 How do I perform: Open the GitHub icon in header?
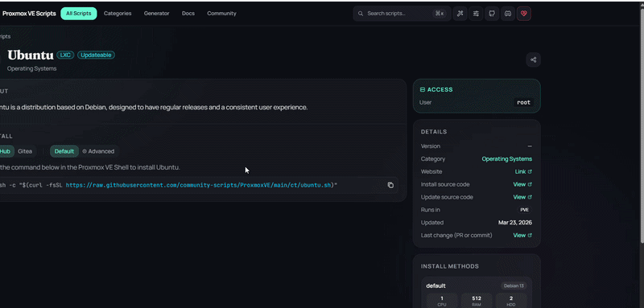(492, 14)
